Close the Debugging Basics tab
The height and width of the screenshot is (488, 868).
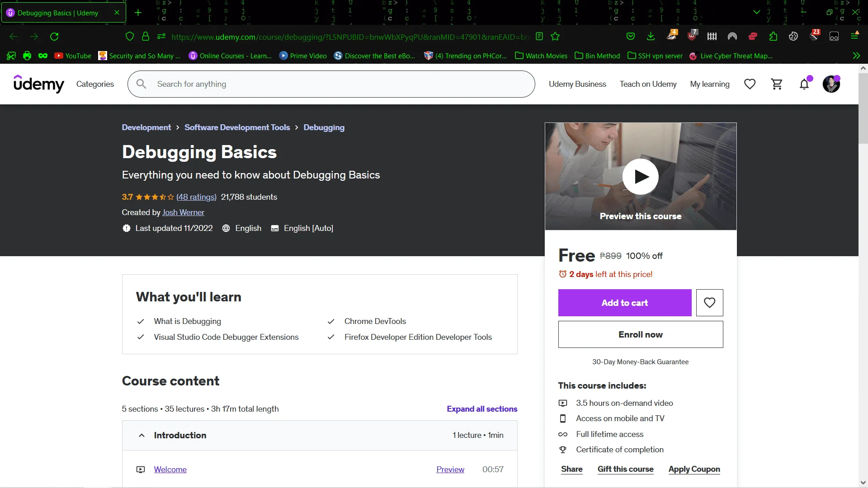tap(117, 13)
